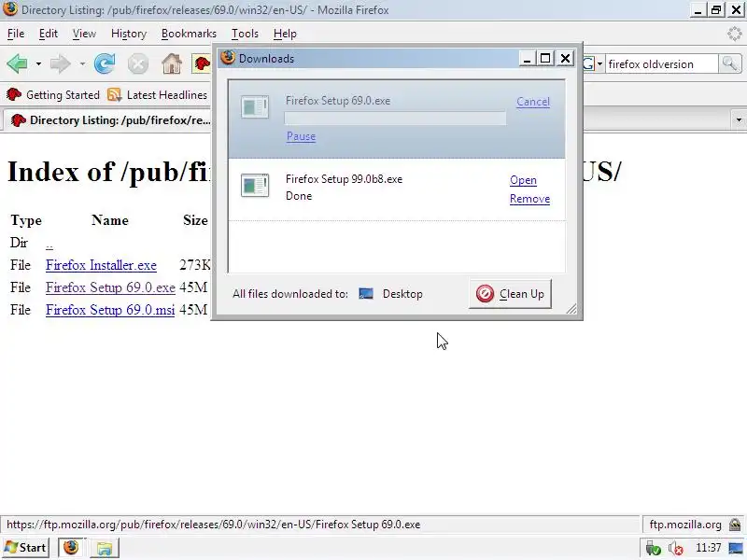Open the Bookmarks menu
747x560 pixels.
pyautogui.click(x=189, y=34)
